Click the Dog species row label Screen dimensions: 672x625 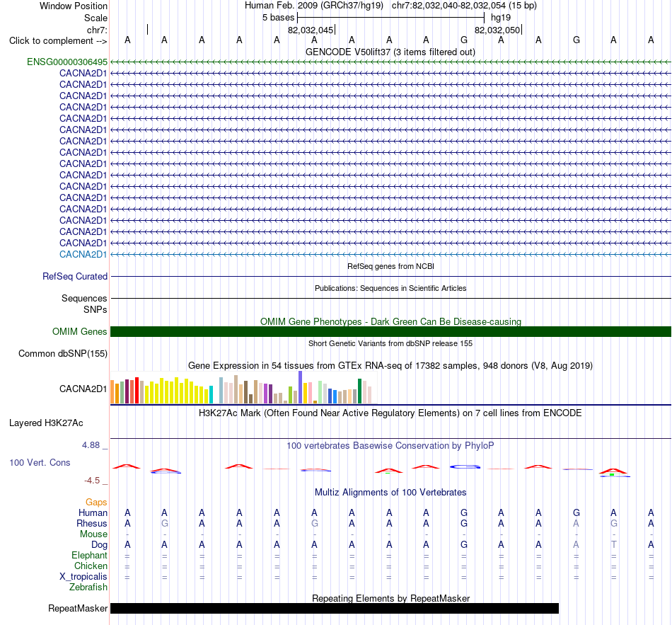99,545
